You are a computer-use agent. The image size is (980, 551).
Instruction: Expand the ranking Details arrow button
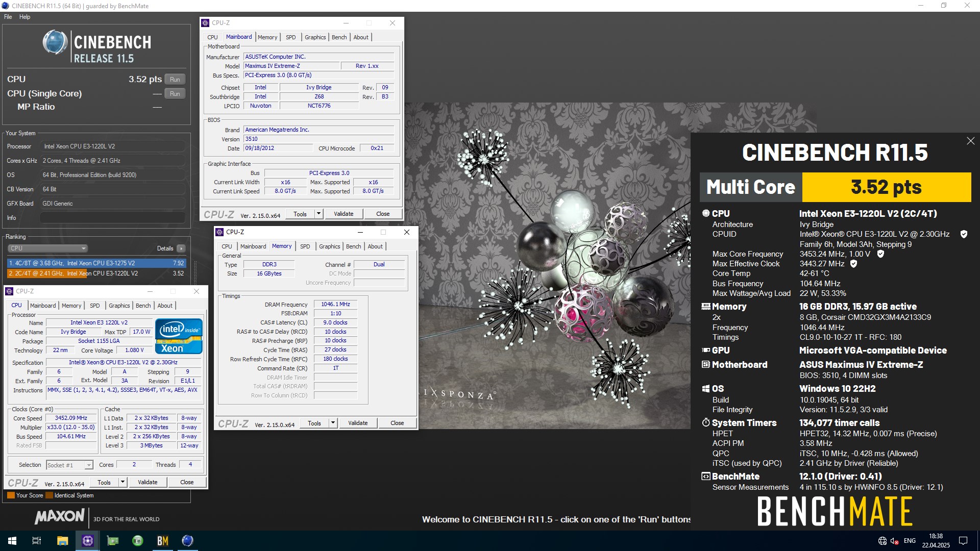181,248
